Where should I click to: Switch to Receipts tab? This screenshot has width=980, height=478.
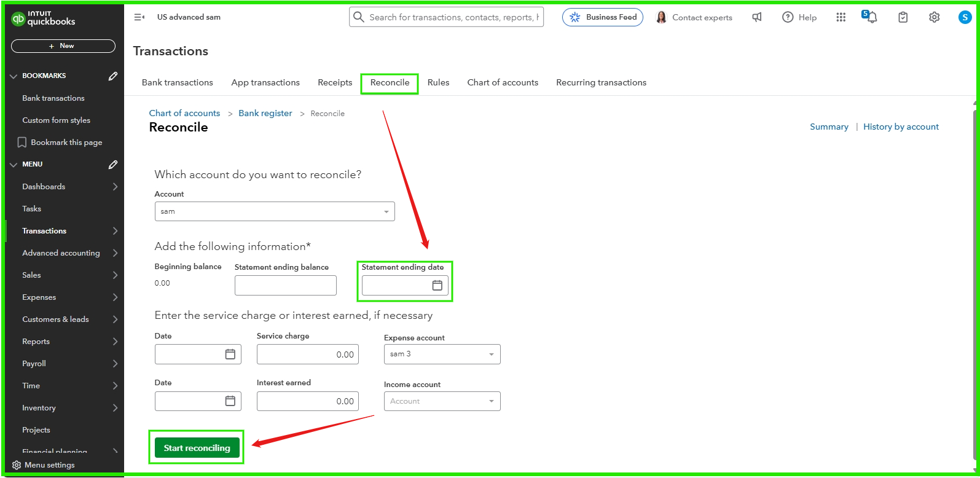tap(335, 82)
